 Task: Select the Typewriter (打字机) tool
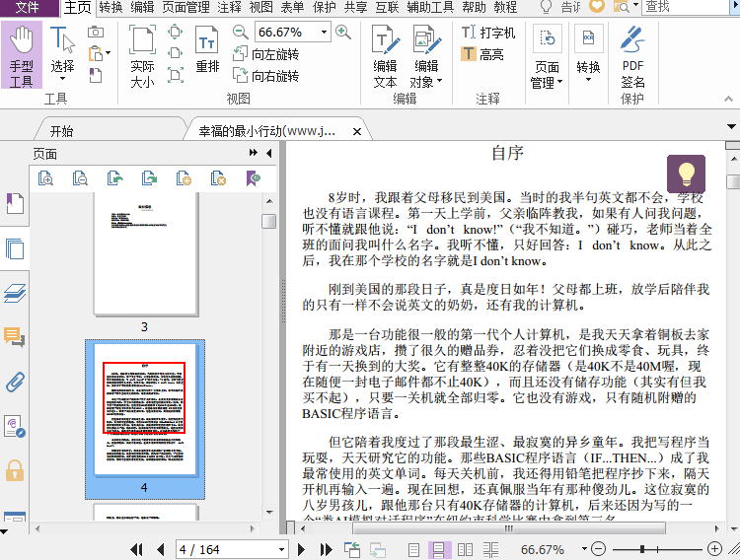tap(488, 33)
